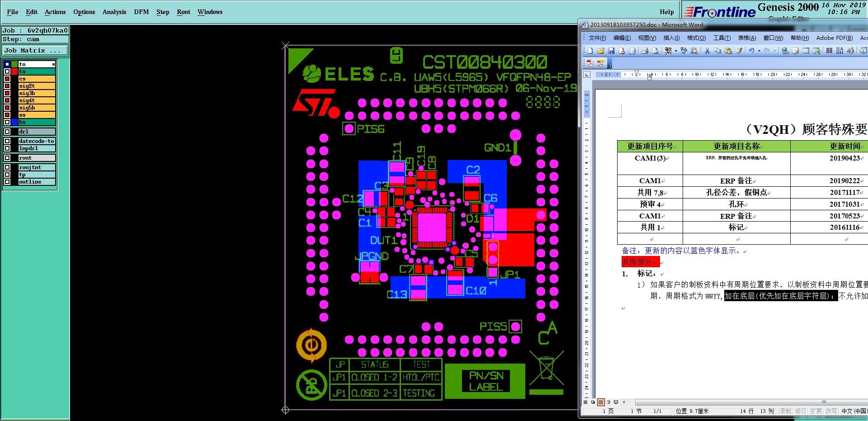The image size is (868, 421).
Task: Open the Analysis menu in Genesis
Action: pyautogui.click(x=114, y=12)
